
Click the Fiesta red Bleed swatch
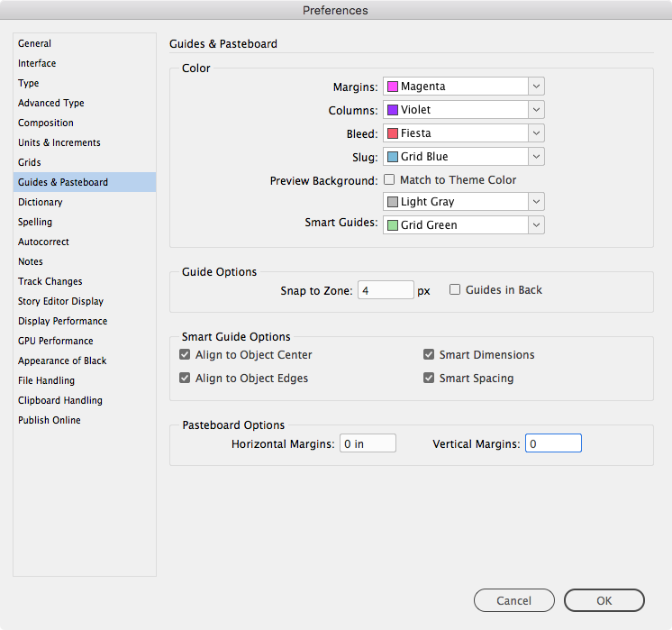pyautogui.click(x=393, y=133)
